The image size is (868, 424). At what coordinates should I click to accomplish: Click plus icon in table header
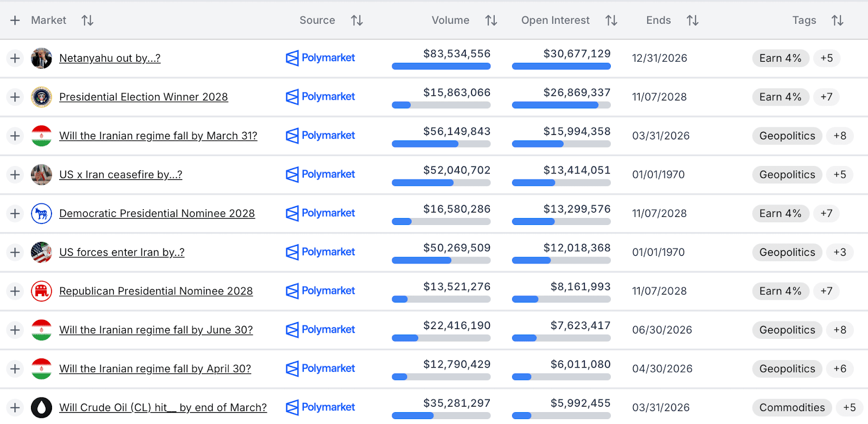15,21
